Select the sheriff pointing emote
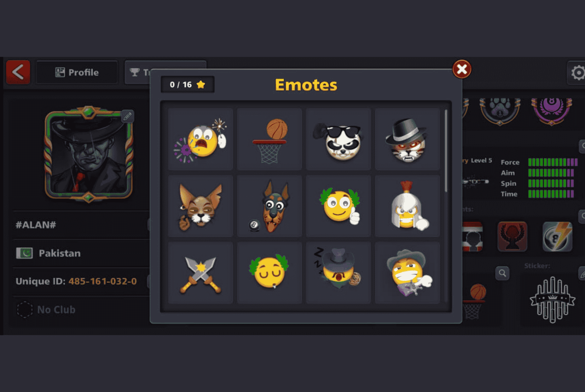Viewport: 585px width, 392px height. click(x=407, y=273)
